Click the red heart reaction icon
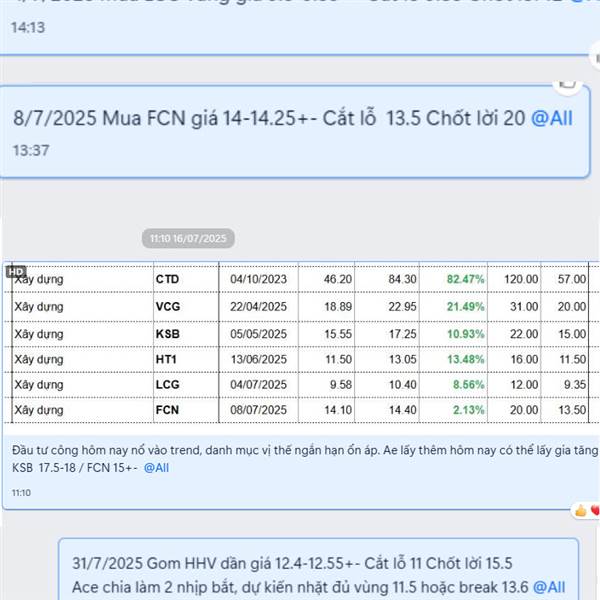Image resolution: width=600 pixels, height=600 pixels. coord(595,510)
